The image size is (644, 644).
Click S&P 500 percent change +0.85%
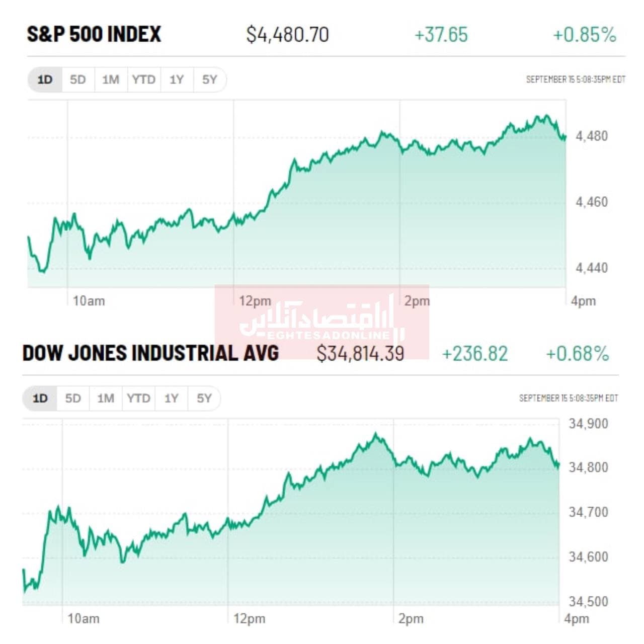(584, 35)
